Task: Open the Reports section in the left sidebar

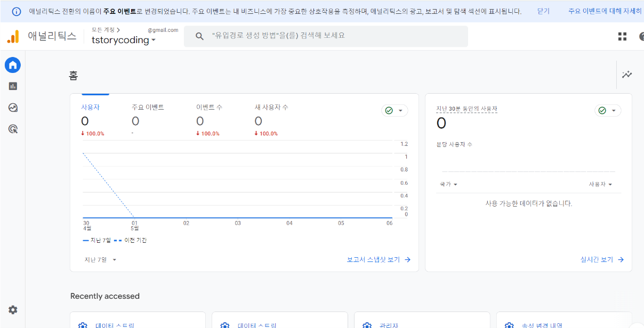Action: coord(12,86)
